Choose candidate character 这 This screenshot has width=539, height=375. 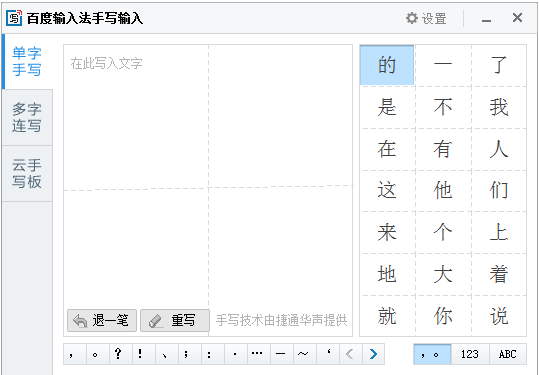click(x=387, y=191)
